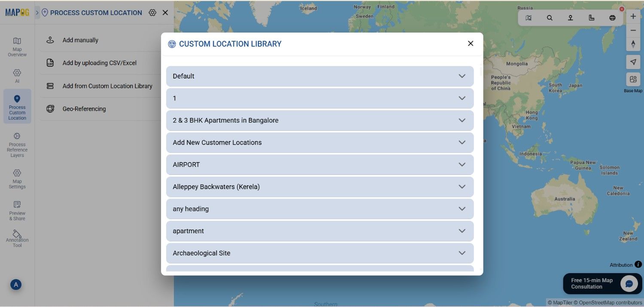Open the map search magnifier tool

[x=550, y=18]
